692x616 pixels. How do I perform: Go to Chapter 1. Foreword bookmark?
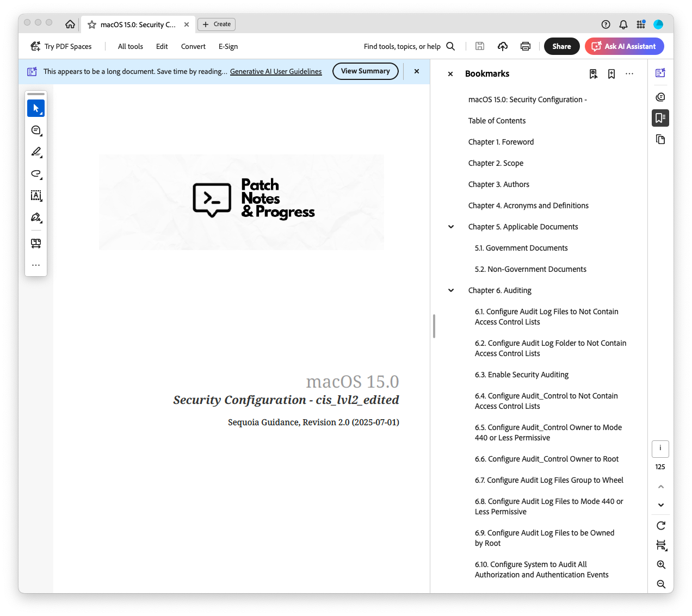pos(501,142)
